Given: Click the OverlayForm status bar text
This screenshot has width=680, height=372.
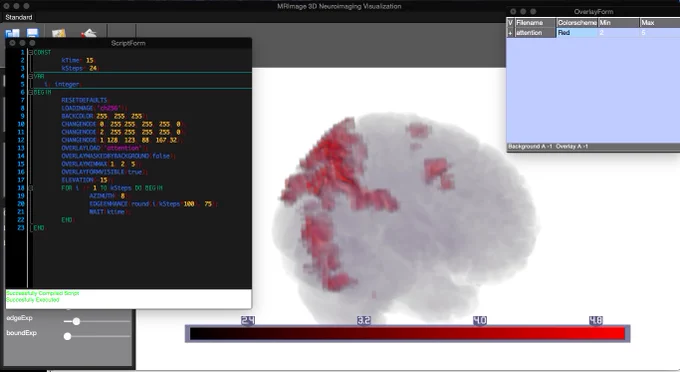Looking at the screenshot, I should 548,147.
